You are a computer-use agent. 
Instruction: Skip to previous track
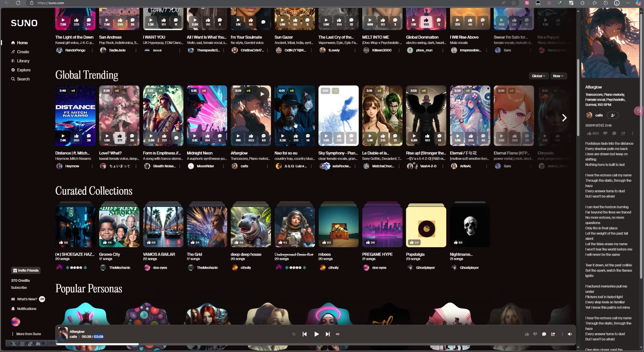305,334
